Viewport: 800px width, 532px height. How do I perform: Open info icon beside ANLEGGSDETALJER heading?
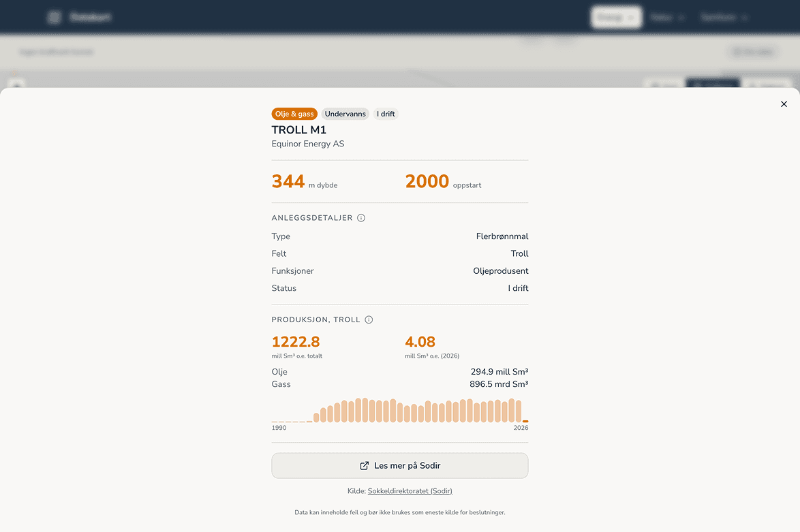(x=361, y=218)
